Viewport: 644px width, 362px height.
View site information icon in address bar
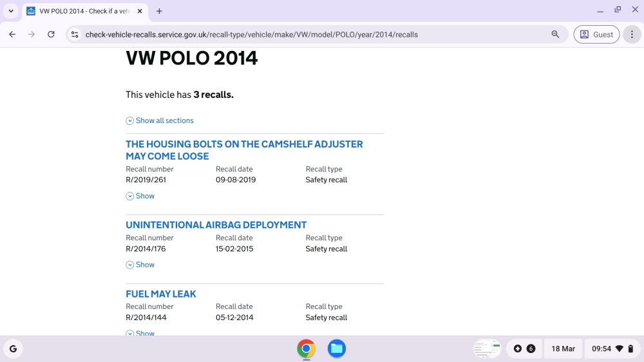click(x=75, y=35)
